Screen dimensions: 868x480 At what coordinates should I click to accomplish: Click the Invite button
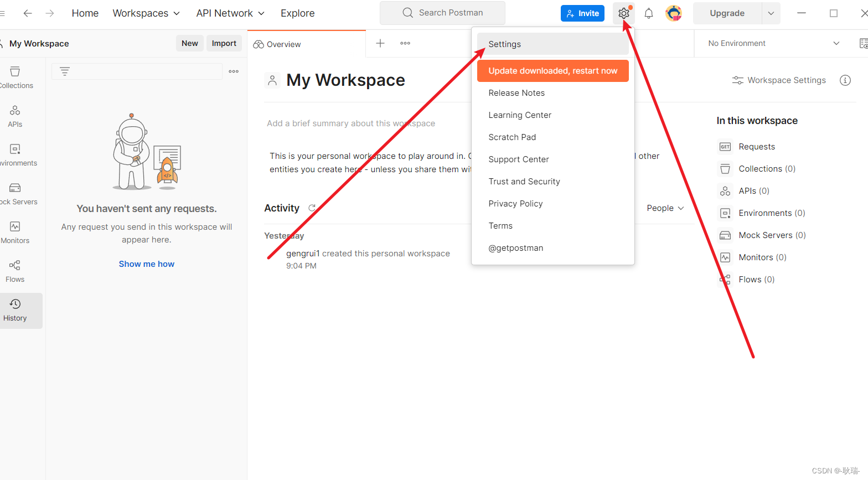(582, 13)
